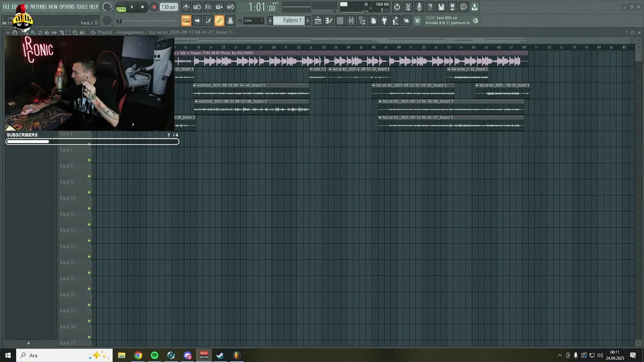This screenshot has height=362, width=644.
Task: Toggle the stamp/hat step editing icon
Action: coord(230,21)
